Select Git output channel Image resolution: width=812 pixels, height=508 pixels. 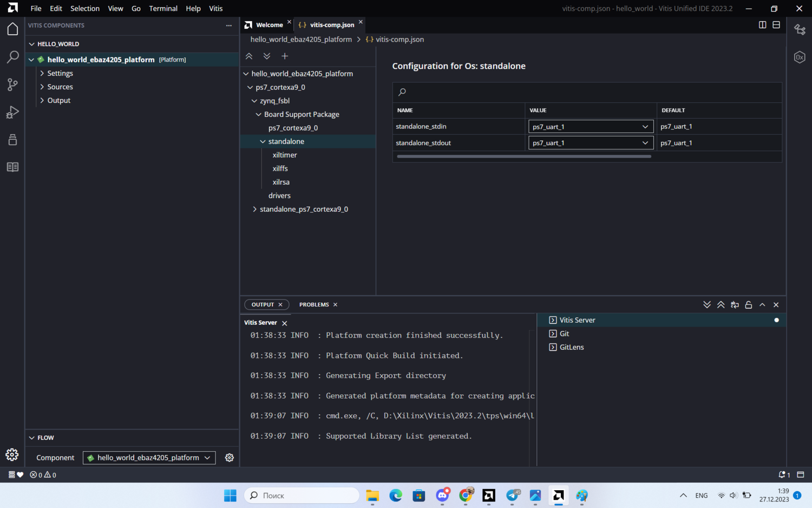click(x=564, y=334)
